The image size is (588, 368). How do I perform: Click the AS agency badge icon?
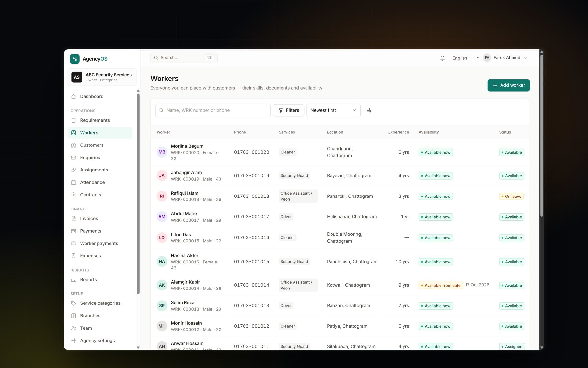(77, 77)
